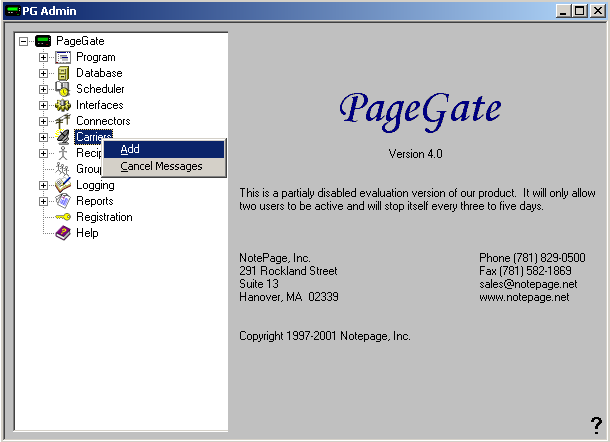610x442 pixels.
Task: Select the Carriers tree label
Action: click(93, 137)
